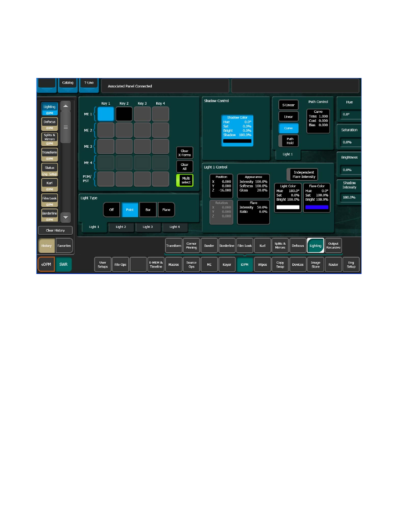Select the Flare Intensity Ratio box
Image resolution: width=411 pixels, height=532 pixels.
[253, 212]
